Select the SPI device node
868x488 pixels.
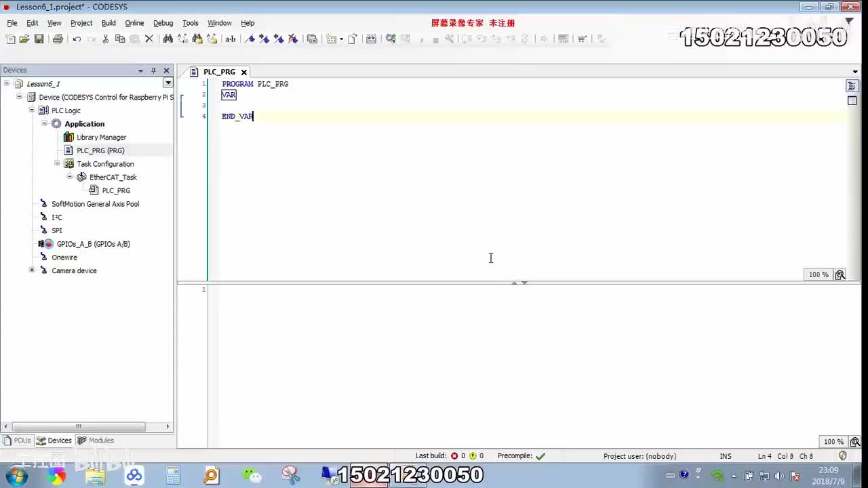[x=57, y=230]
